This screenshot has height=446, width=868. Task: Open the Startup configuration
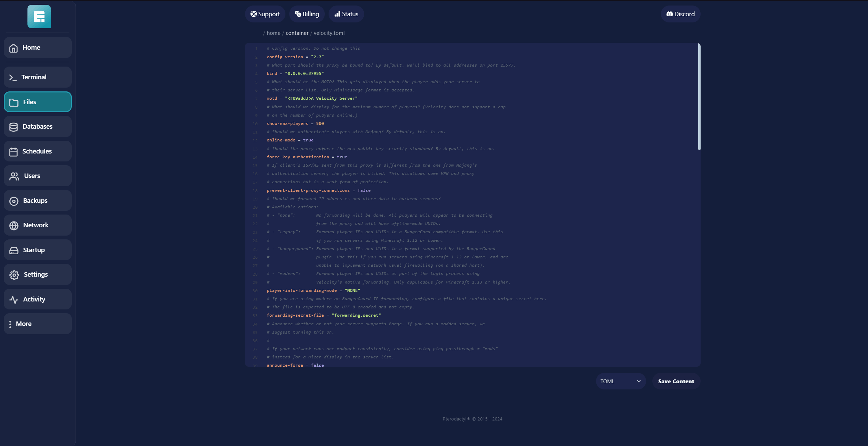[38, 250]
